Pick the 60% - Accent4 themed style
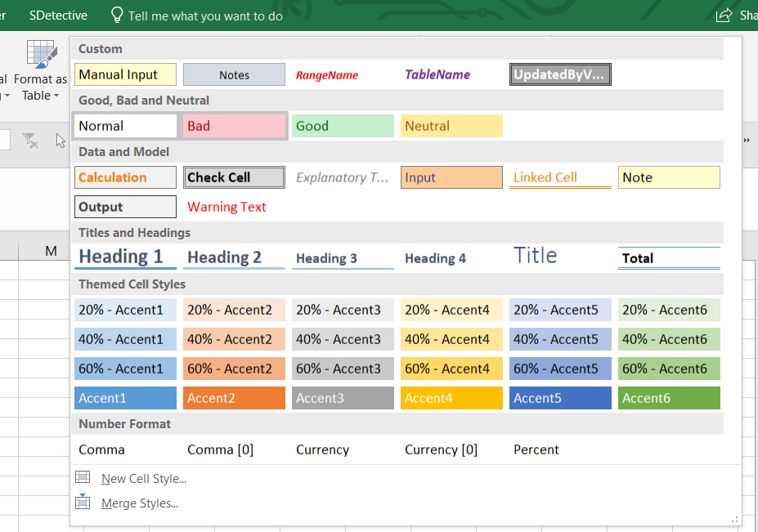The image size is (758, 532). pos(451,369)
